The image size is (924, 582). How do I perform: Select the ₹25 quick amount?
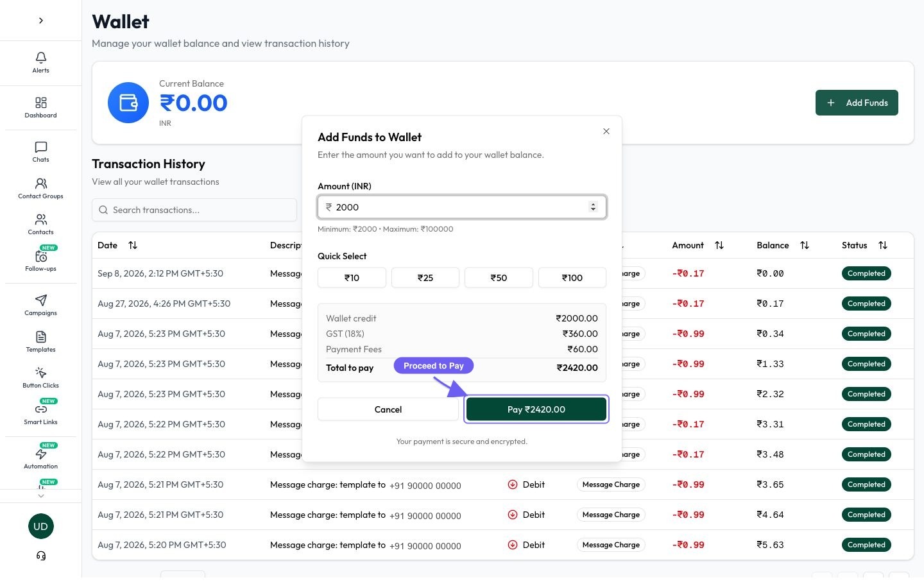pos(425,277)
